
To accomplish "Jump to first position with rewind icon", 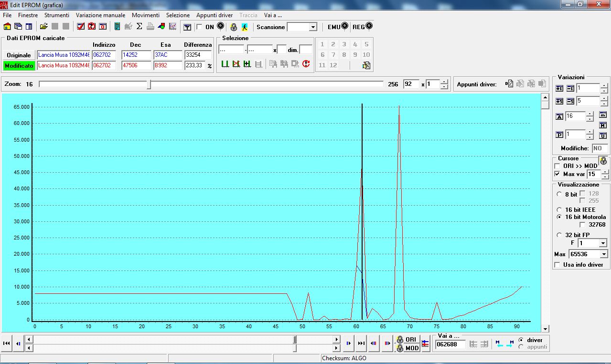I will point(7,343).
